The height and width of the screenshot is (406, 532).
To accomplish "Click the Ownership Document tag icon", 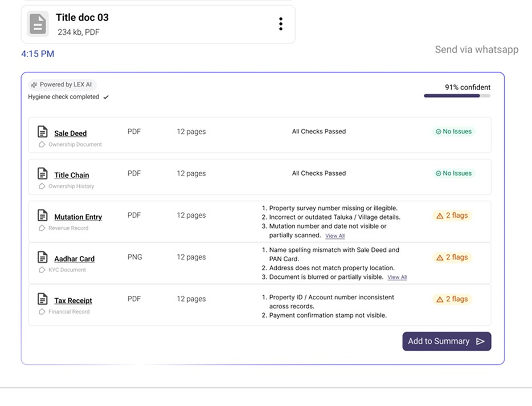I will click(42, 144).
